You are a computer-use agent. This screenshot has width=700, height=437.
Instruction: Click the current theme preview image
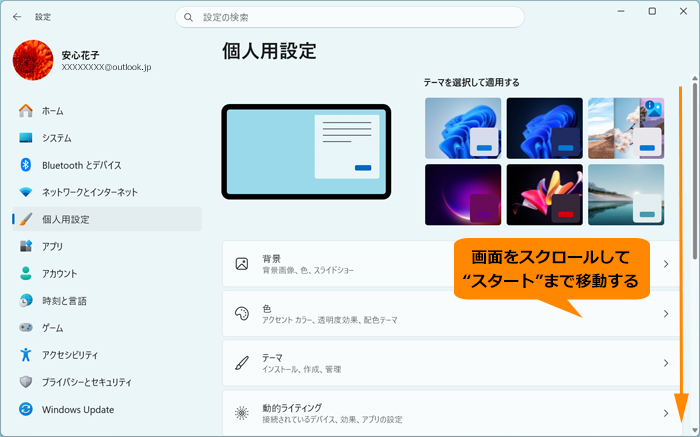306,152
